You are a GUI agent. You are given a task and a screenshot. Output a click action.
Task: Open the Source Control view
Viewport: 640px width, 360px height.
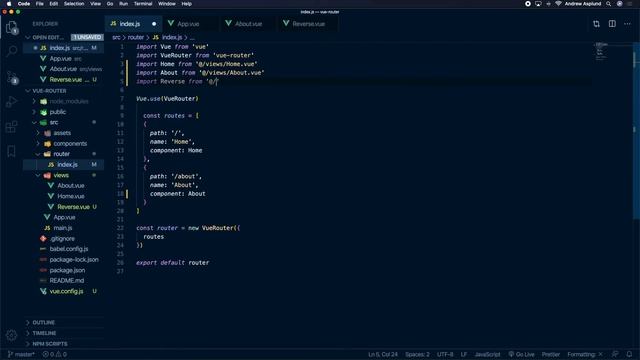coord(12,77)
